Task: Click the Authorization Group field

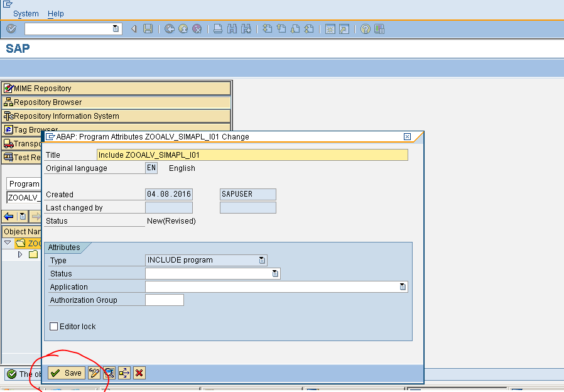Action: pyautogui.click(x=165, y=300)
